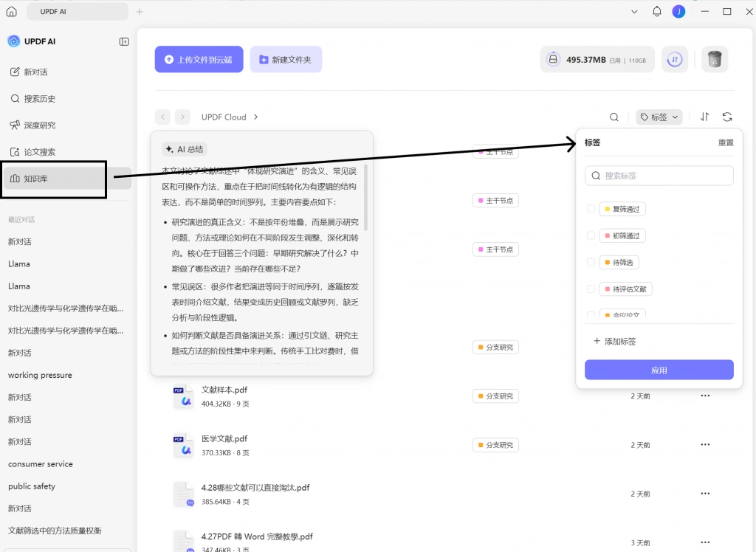Open the trash bin icon
Viewport: 756px width, 552px height.
point(714,59)
